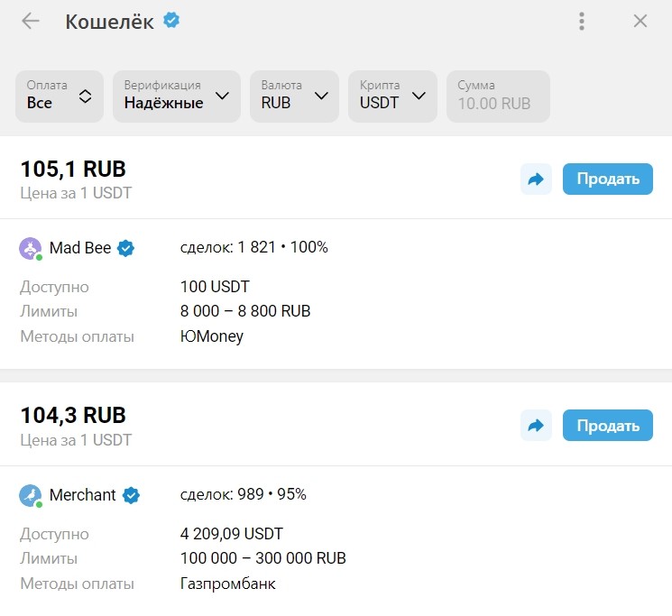
Task: Click Merchant seller avatar
Action: pos(31,495)
